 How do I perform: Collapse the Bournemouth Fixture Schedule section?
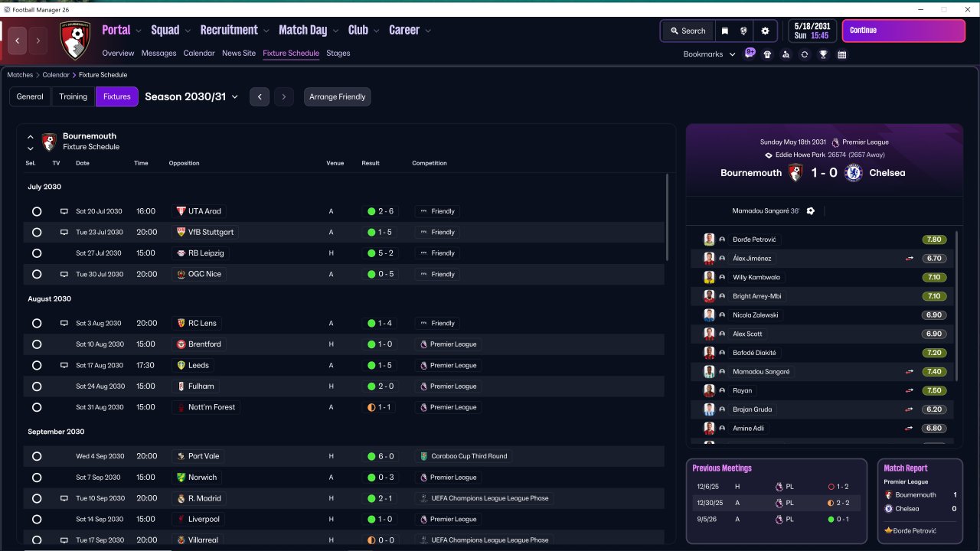[x=31, y=137]
